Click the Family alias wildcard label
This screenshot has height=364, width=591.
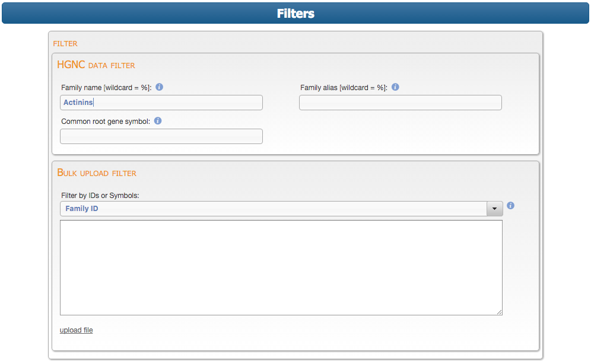[344, 88]
